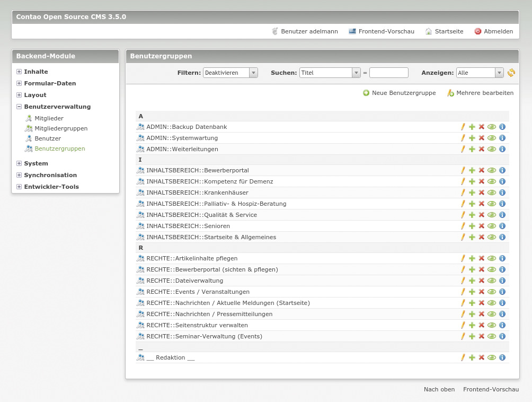Click the search text input field
Viewport: 532px width, 402px height.
tap(389, 73)
